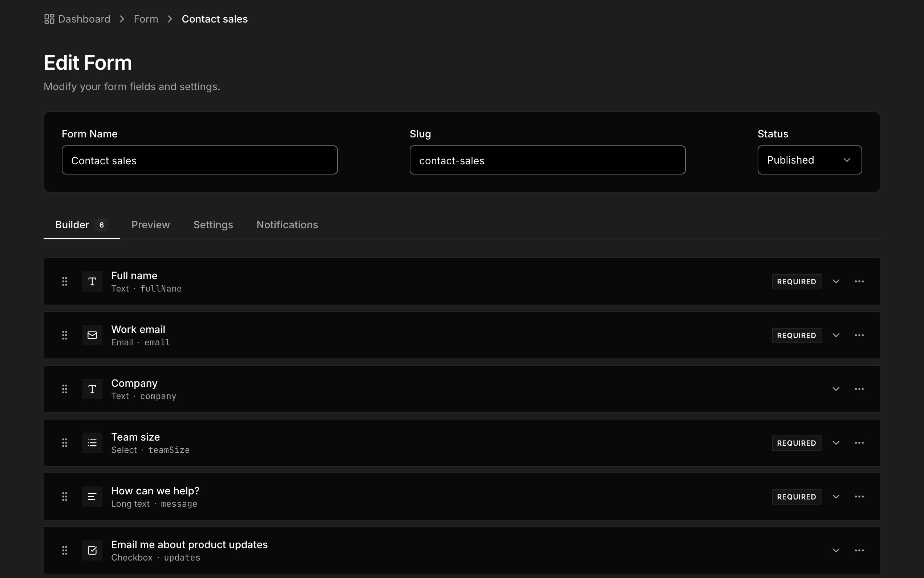The width and height of the screenshot is (924, 578).
Task: Switch to the Builder tab
Action: click(x=81, y=225)
